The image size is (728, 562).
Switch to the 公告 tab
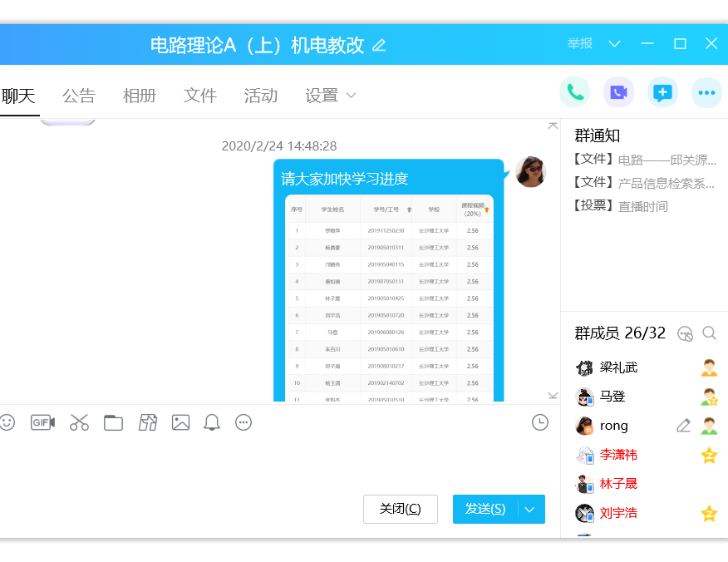(x=79, y=96)
